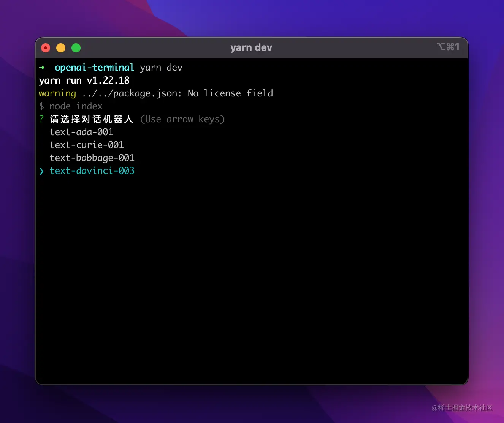This screenshot has width=504, height=423.
Task: Pick the highlighted text-davinci-003 option
Action: (x=92, y=171)
